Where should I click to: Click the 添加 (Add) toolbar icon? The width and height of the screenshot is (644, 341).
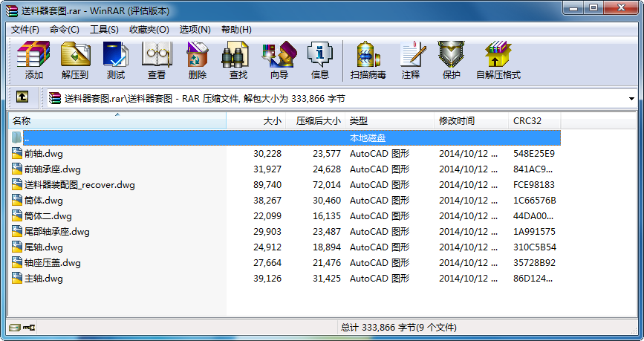coord(33,54)
